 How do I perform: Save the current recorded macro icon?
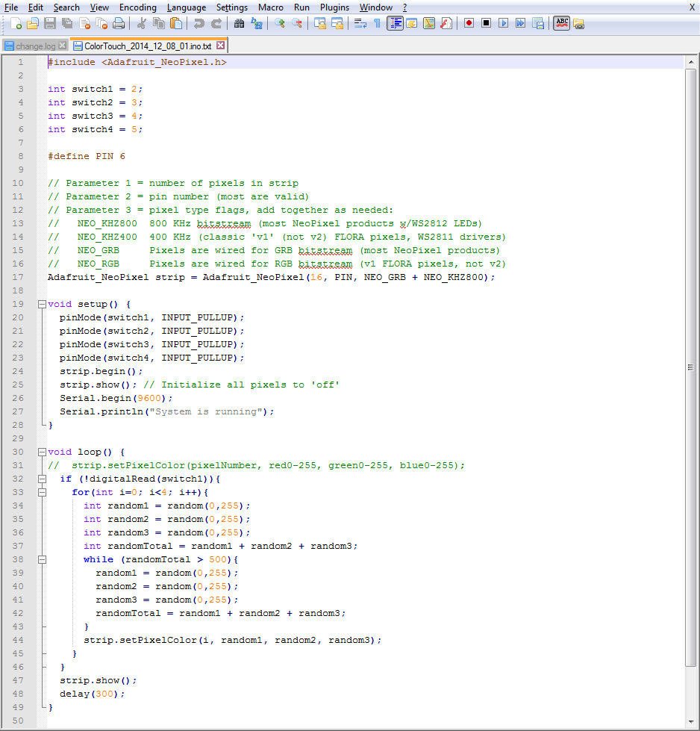pos(538,23)
